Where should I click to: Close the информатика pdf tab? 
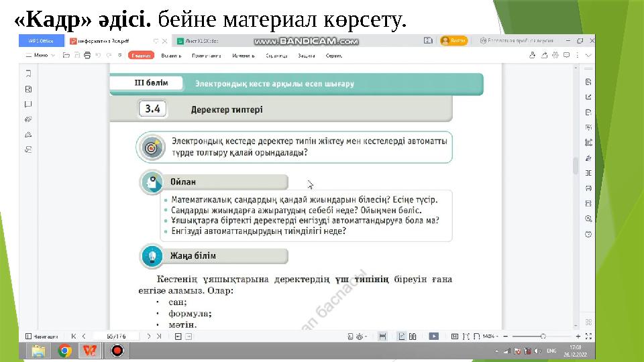[165, 41]
